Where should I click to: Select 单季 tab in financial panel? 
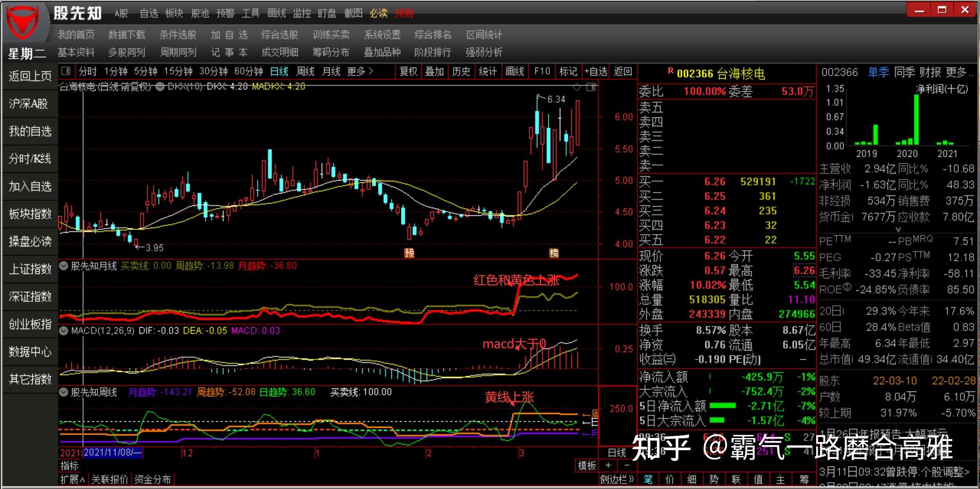[x=878, y=72]
